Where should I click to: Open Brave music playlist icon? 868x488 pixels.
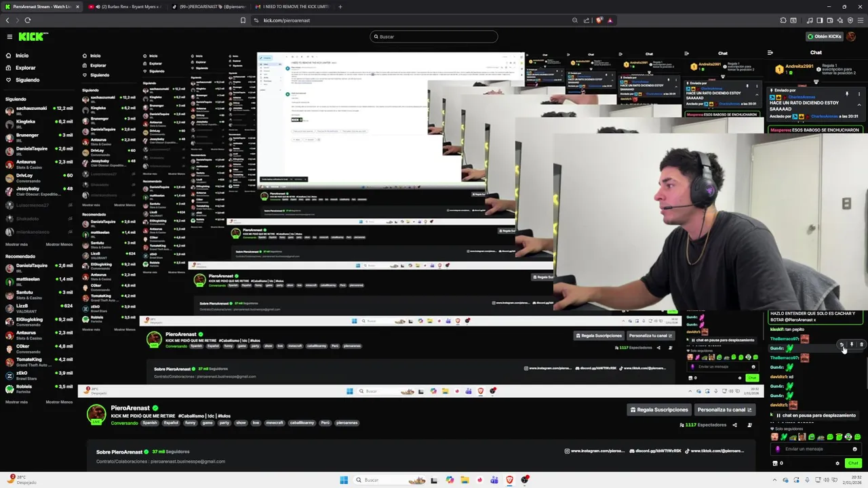[810, 20]
